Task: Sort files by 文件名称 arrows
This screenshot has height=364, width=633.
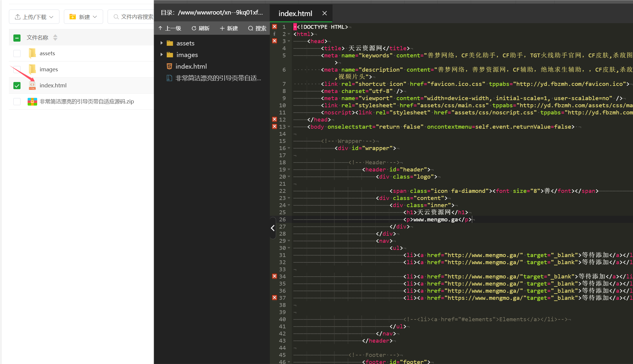Action: 55,37
